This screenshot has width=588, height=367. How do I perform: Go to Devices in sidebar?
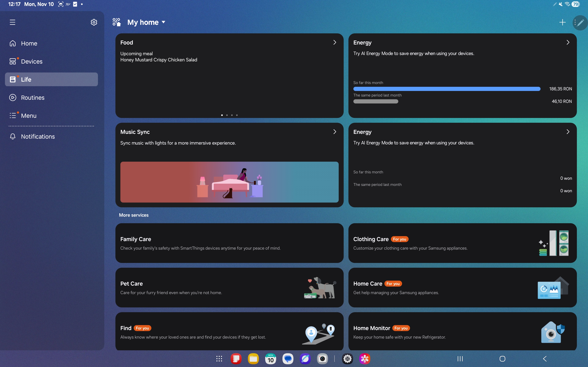coord(32,61)
